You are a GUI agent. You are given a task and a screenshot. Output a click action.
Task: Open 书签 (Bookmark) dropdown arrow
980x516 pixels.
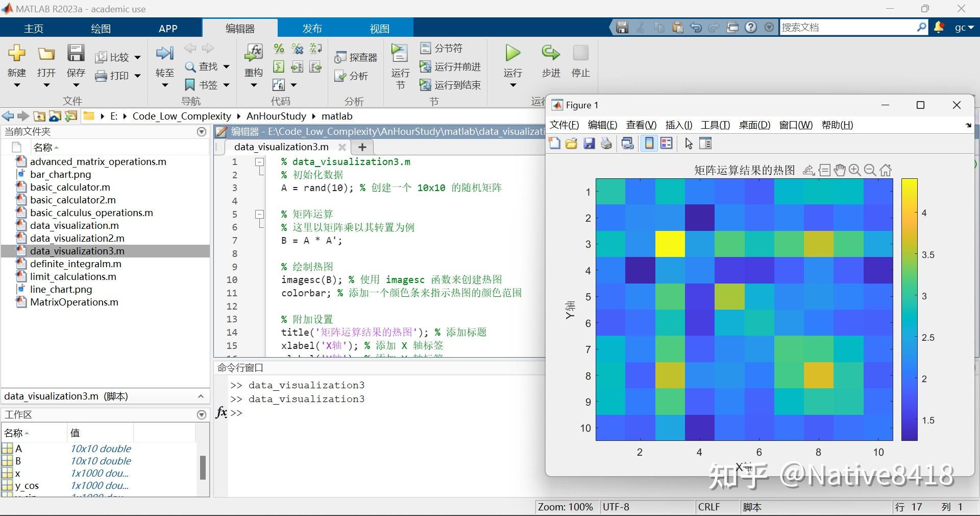226,85
